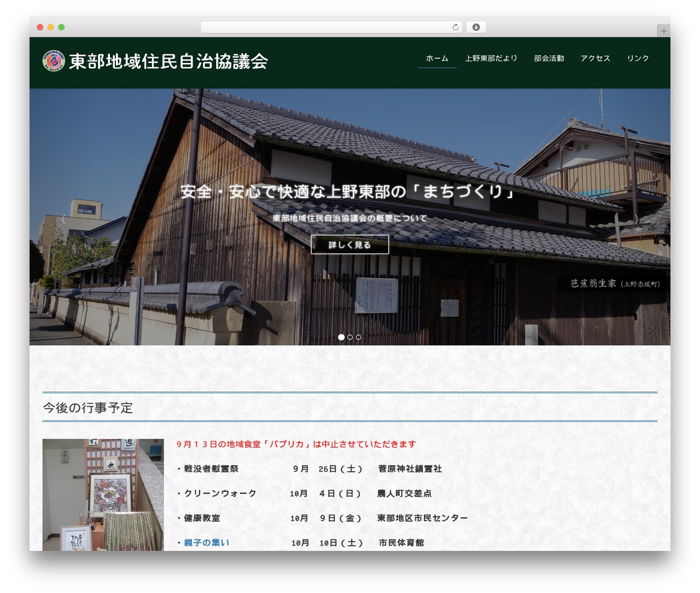Click the 東部地域住民自治協議会 site title

click(x=168, y=61)
